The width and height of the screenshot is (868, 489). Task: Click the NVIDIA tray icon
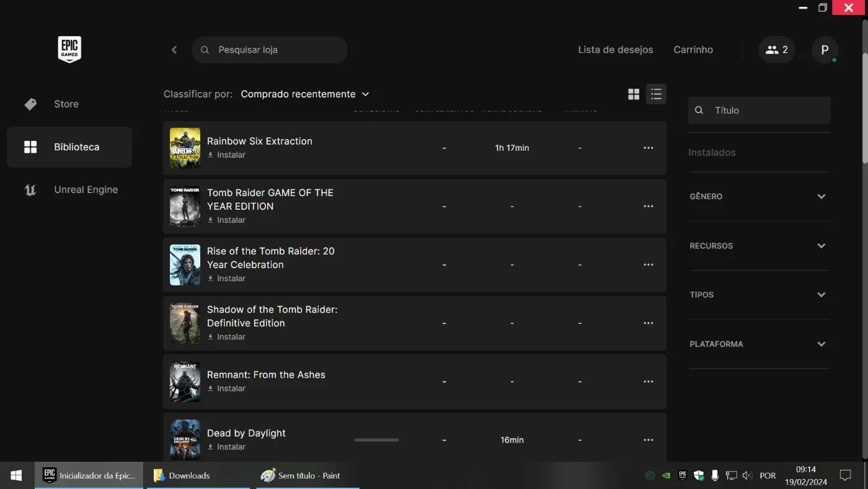pos(666,476)
